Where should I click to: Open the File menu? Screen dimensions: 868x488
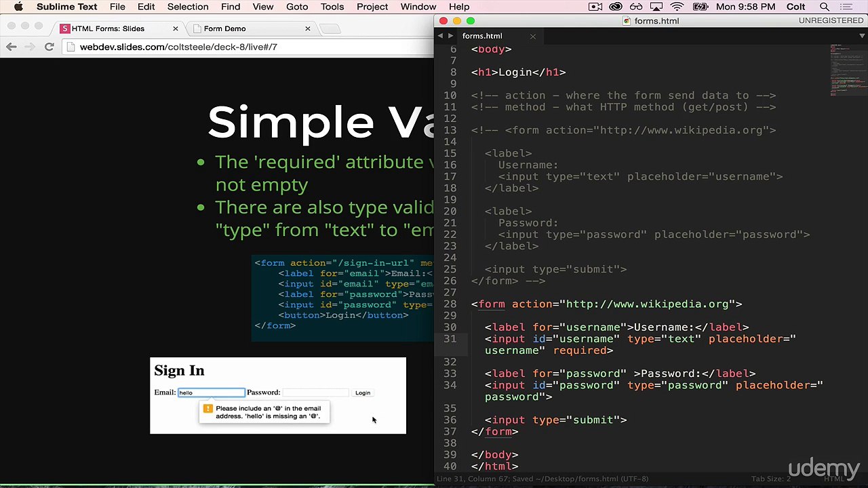(117, 7)
